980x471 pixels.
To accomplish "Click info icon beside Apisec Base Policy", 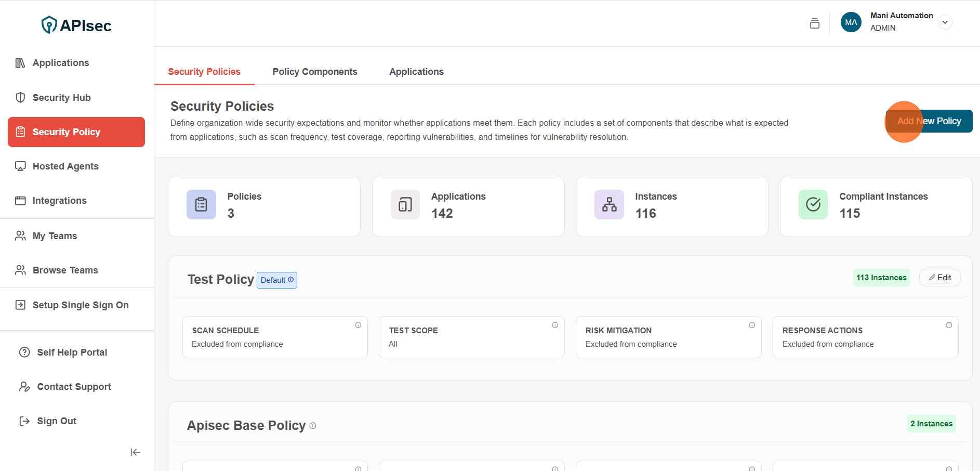I will click(x=313, y=426).
